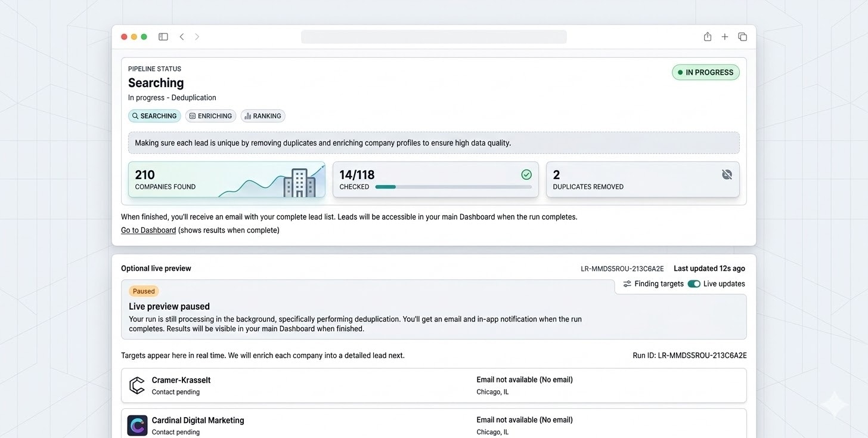Switch to the SEARCHING stage tab

154,116
